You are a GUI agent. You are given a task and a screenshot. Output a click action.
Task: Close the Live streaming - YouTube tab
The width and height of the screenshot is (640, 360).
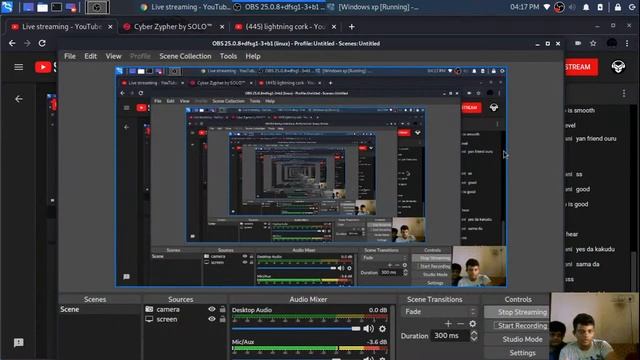pyautogui.click(x=110, y=27)
